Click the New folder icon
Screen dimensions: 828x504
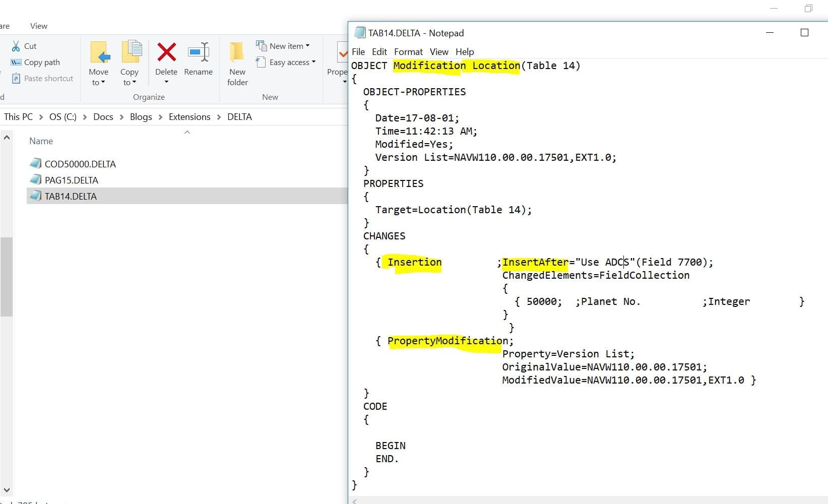click(237, 52)
